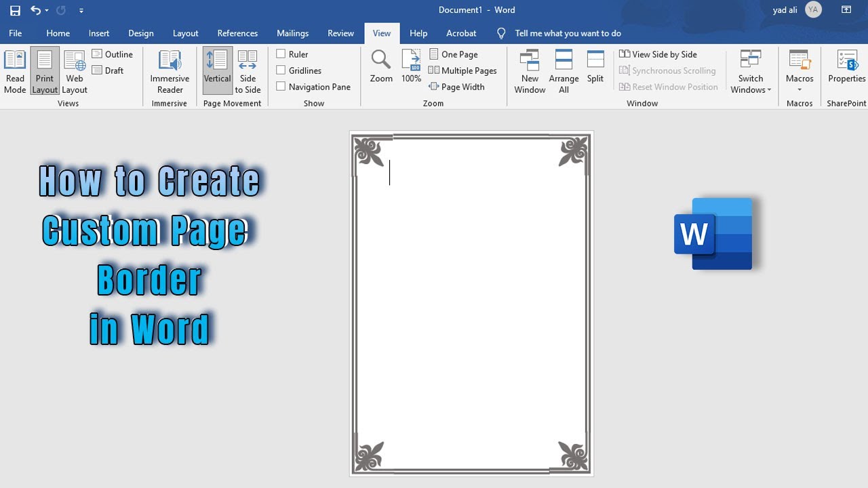
Task: Switch to the Design tab
Action: coord(141,33)
